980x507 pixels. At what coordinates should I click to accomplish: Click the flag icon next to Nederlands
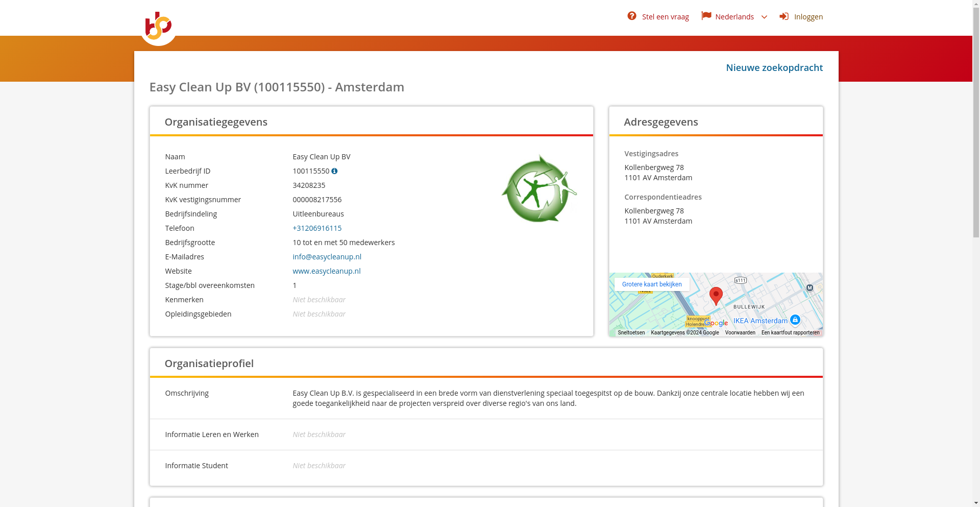click(706, 16)
